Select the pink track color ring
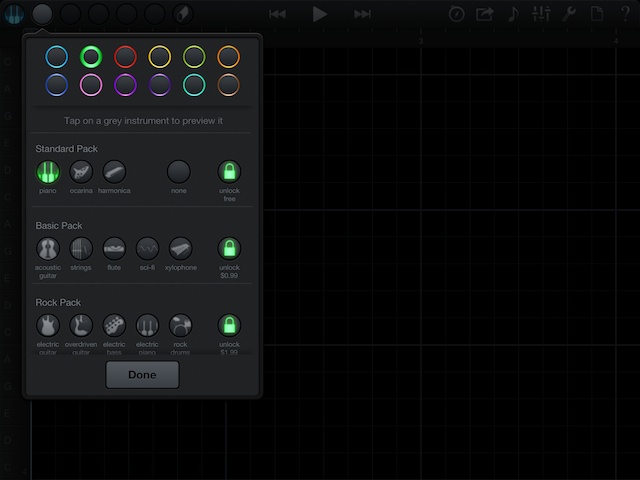Viewport: 640px width, 480px height. coord(91,85)
